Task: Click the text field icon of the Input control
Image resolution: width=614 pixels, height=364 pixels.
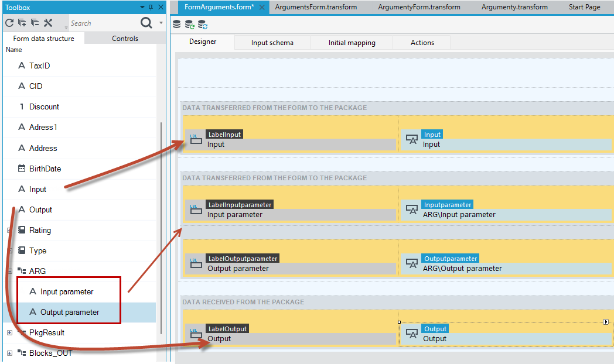Action: [x=411, y=140]
